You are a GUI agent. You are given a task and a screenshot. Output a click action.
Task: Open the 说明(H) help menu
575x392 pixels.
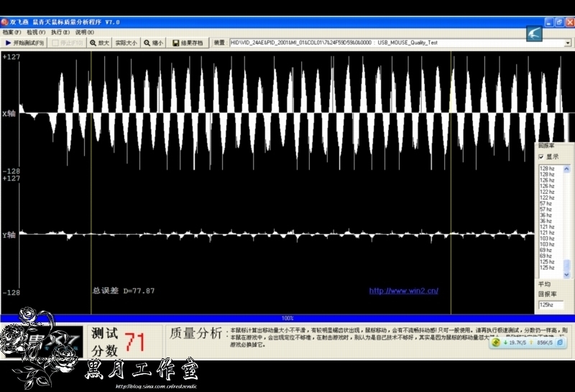[x=85, y=32]
